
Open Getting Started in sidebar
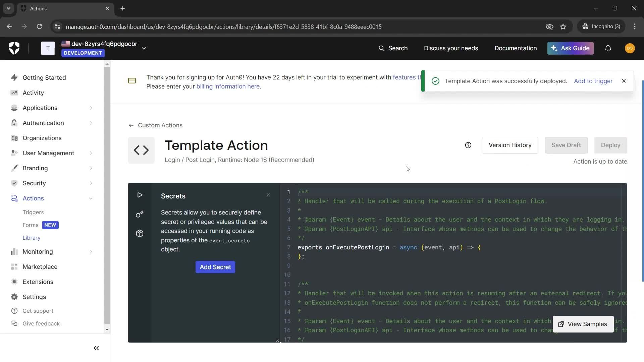(x=44, y=78)
